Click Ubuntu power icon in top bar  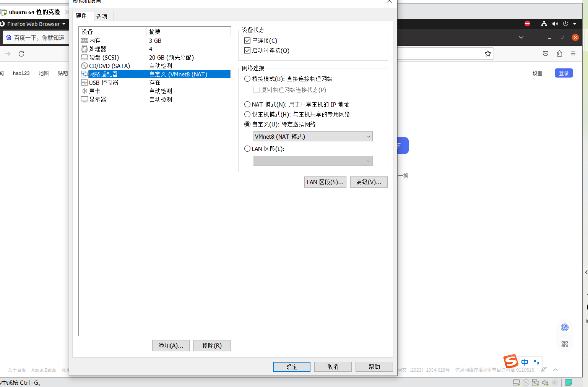pyautogui.click(x=565, y=24)
